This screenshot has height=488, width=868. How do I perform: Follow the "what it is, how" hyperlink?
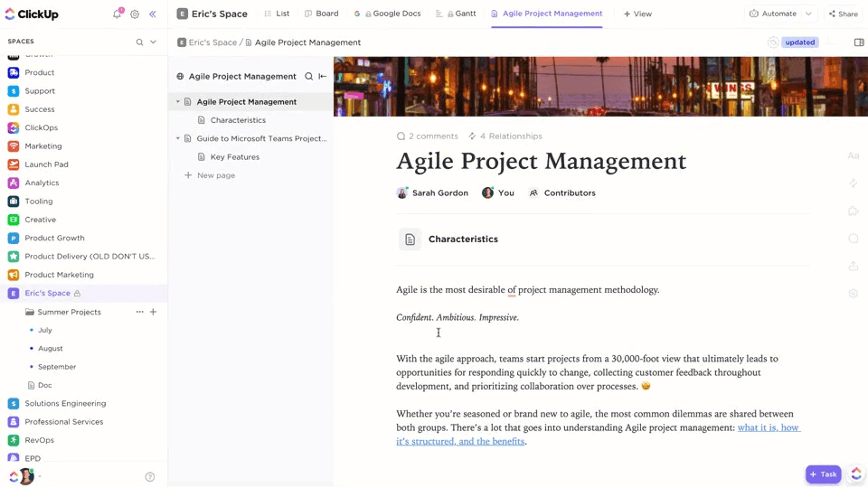(x=769, y=427)
